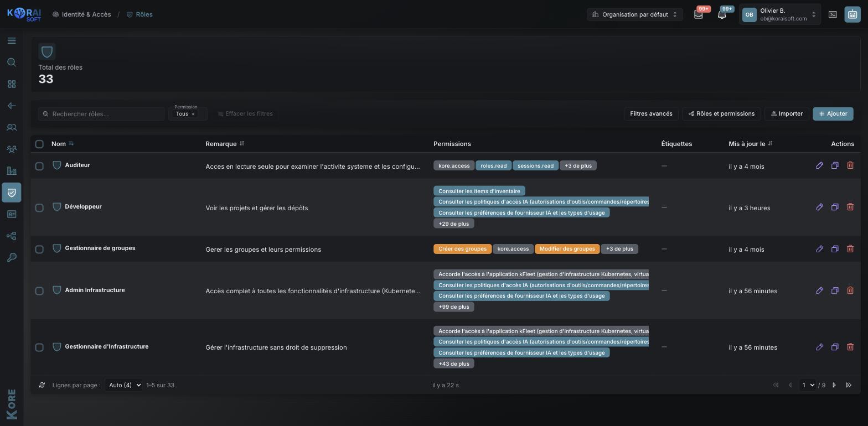Delete the Développeur role
The height and width of the screenshot is (426, 868).
850,207
